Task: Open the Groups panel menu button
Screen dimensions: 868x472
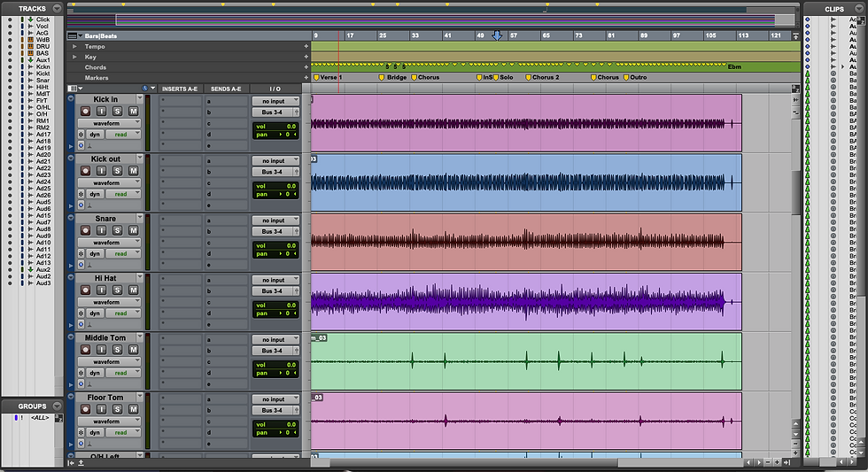Action: 57,406
